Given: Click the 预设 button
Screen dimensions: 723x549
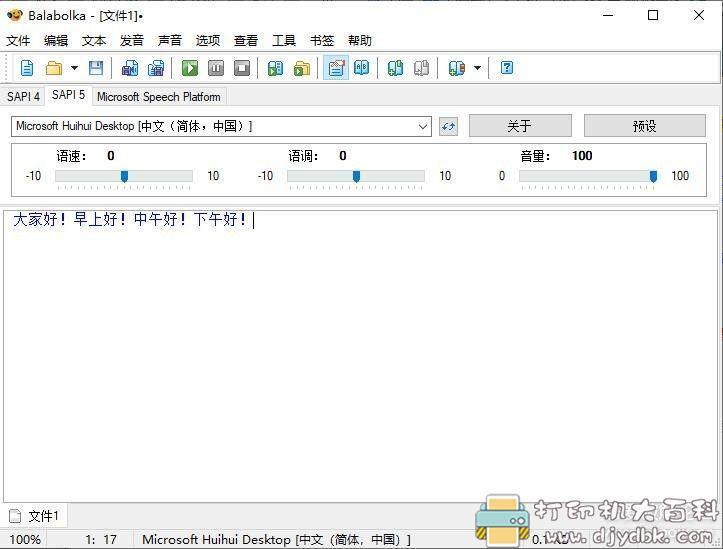Looking at the screenshot, I should pyautogui.click(x=645, y=126).
